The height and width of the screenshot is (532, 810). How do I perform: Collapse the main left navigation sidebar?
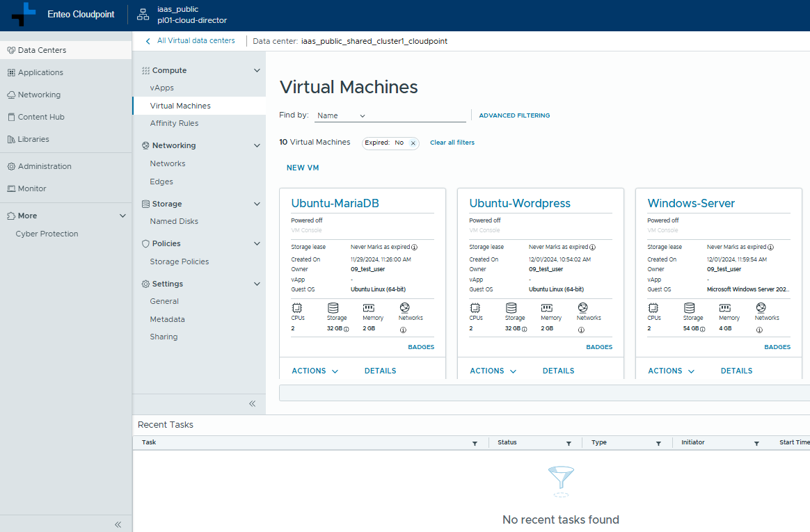click(118, 524)
